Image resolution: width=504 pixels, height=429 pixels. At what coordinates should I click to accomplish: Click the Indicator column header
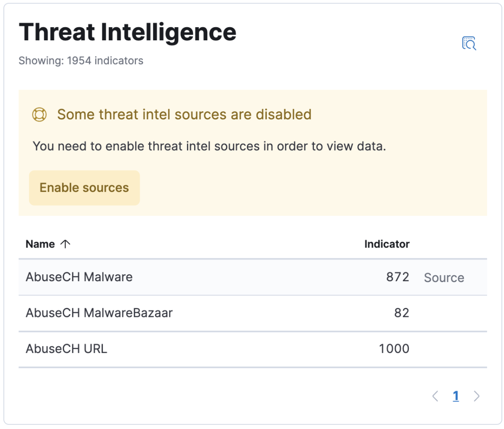[386, 244]
